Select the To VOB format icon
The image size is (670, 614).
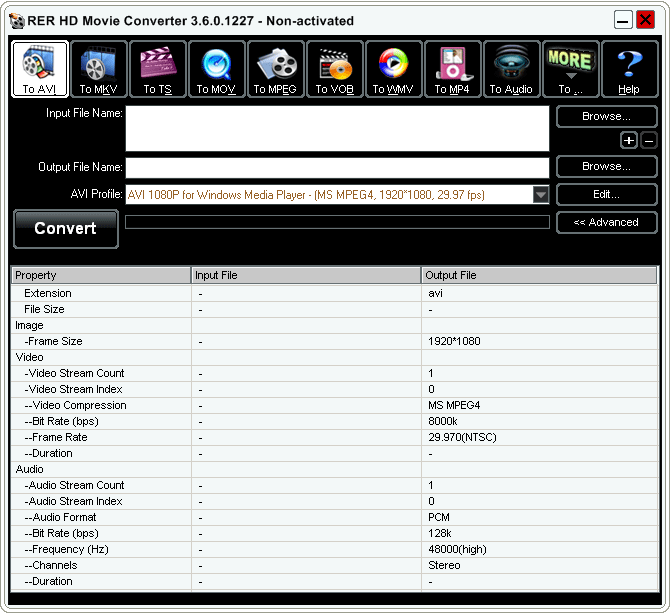click(x=335, y=69)
